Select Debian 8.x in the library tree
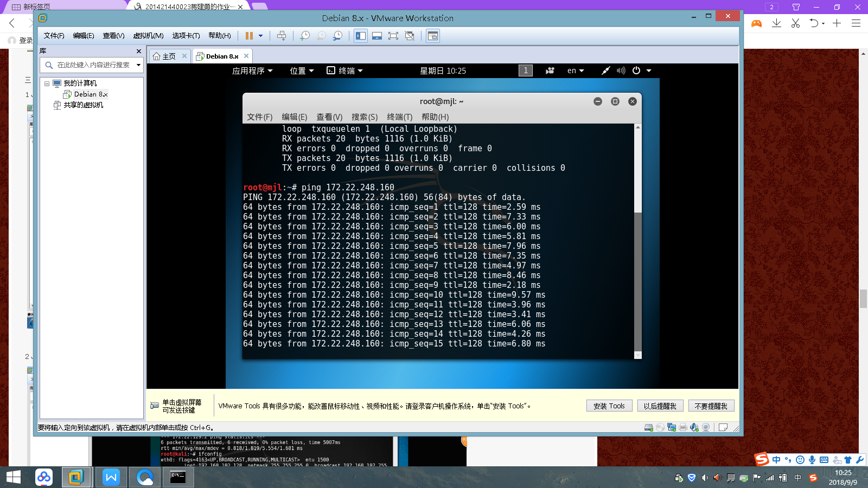Image resolution: width=868 pixels, height=488 pixels. coord(91,94)
